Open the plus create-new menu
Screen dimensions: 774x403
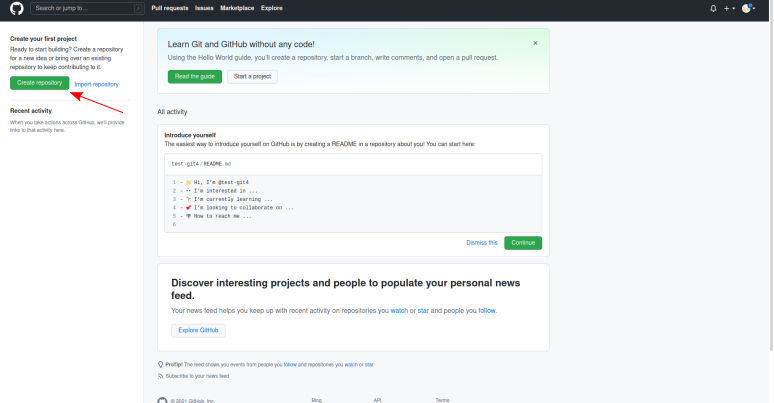(729, 8)
